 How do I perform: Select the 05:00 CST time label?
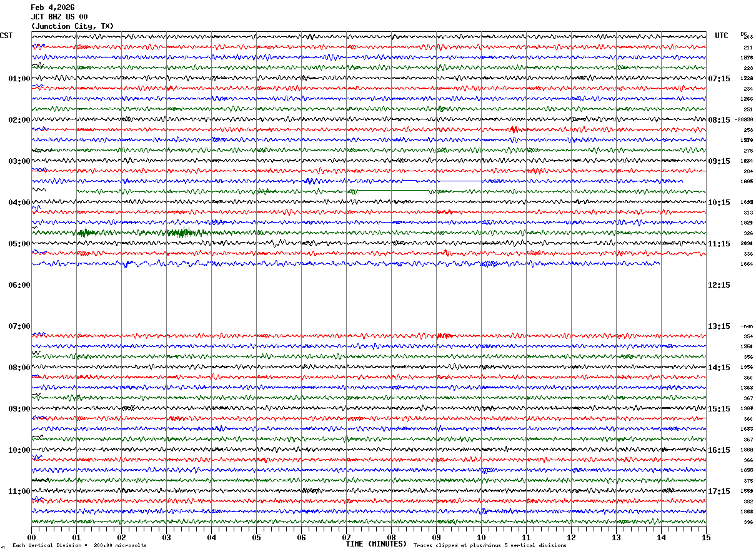[x=19, y=244]
